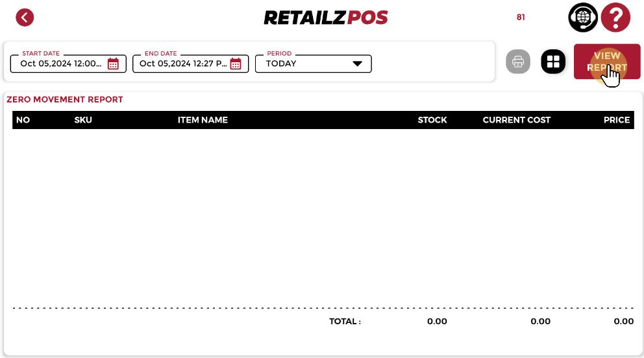The image size is (644, 358).
Task: Click the gray printer icon
Action: point(518,62)
